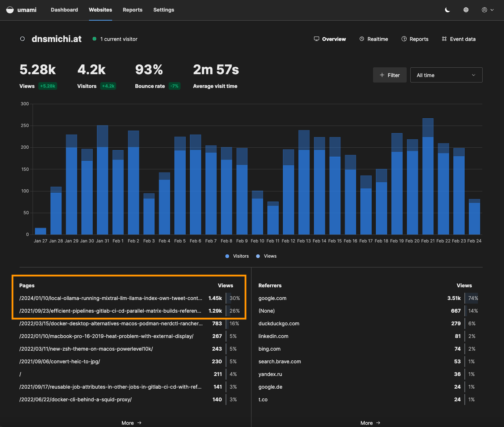Toggle dark mode with moon icon
This screenshot has width=504, height=427.
[x=447, y=10]
